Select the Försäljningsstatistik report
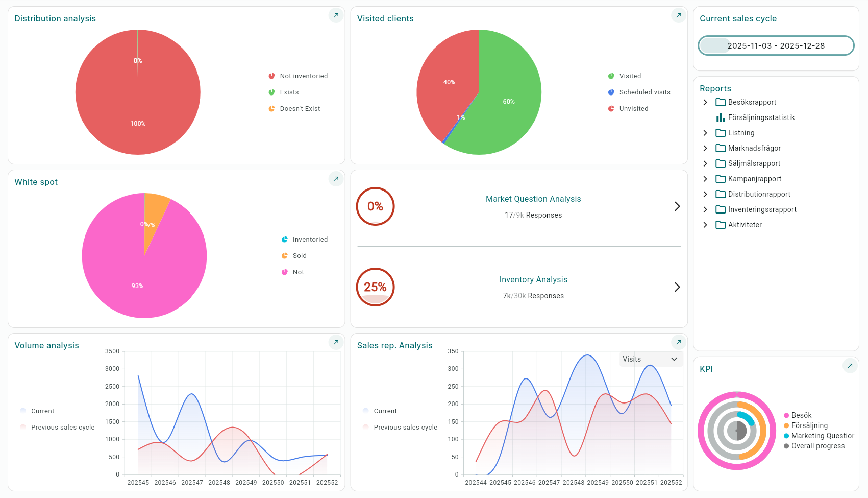The image size is (868, 498). tap(761, 117)
